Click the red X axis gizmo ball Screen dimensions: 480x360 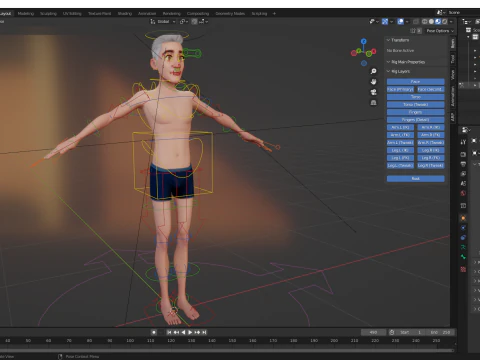tap(374, 51)
